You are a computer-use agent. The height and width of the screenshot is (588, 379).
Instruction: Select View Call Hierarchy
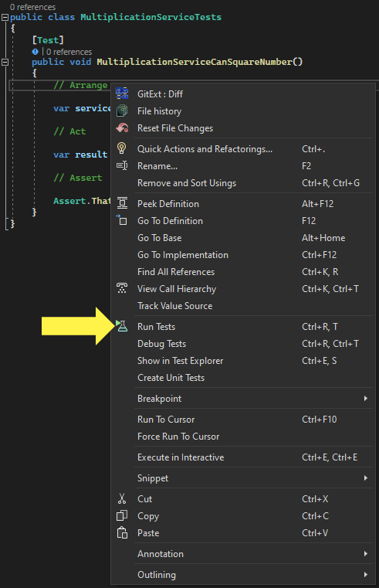click(x=242, y=289)
